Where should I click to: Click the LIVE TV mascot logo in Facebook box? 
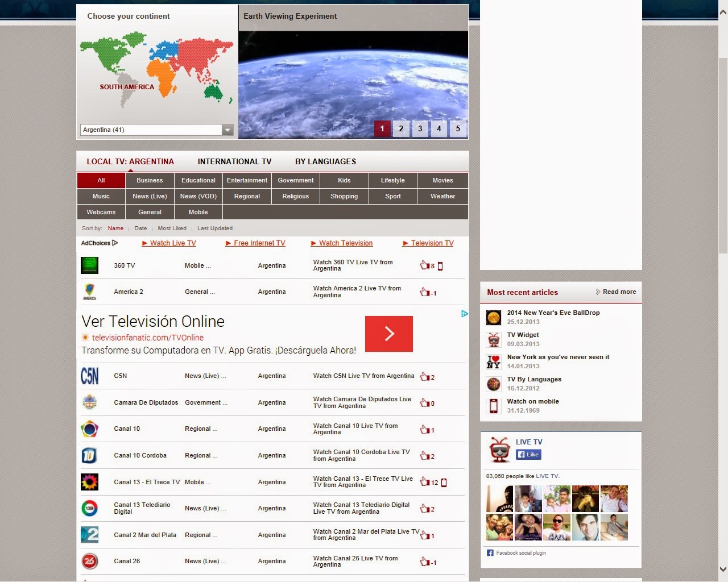pyautogui.click(x=499, y=450)
